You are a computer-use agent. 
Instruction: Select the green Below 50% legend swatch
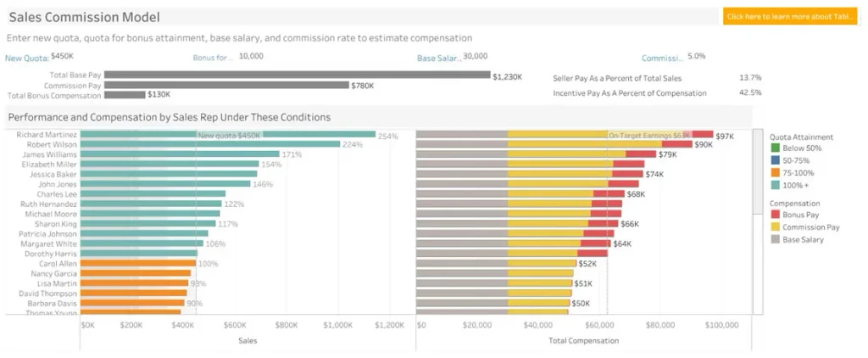[774, 148]
